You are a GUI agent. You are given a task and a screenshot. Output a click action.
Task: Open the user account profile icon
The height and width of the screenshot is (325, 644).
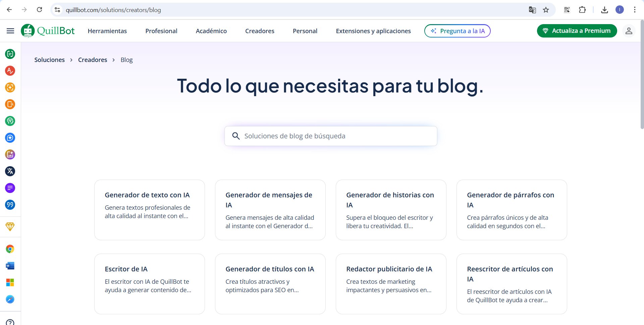click(x=629, y=31)
